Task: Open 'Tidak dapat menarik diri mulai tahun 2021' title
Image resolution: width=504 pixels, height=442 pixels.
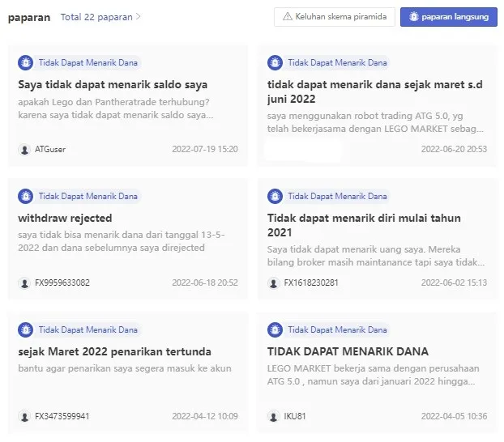Action: [364, 225]
